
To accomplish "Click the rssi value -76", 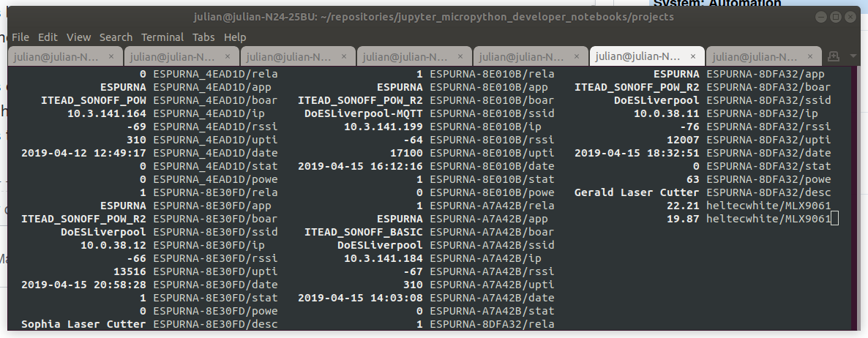I will tap(689, 127).
